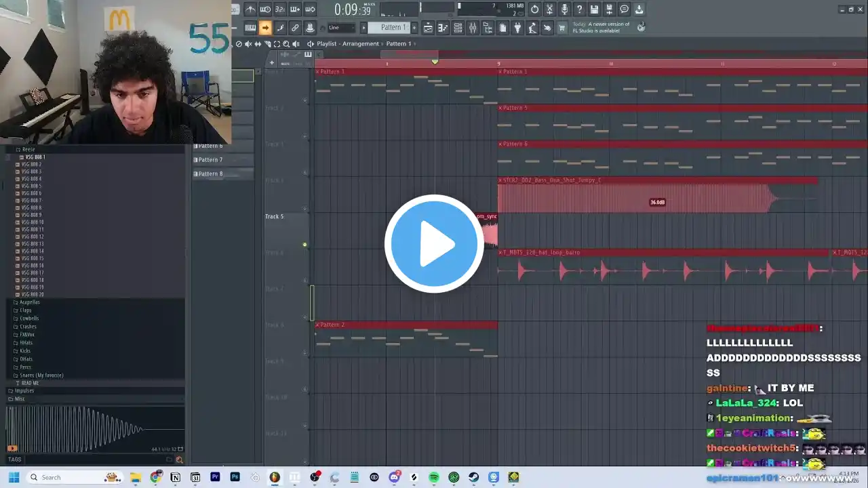Toggle the overdub icon after the countdown button
Screen dimensions: 868x488
coord(295,9)
